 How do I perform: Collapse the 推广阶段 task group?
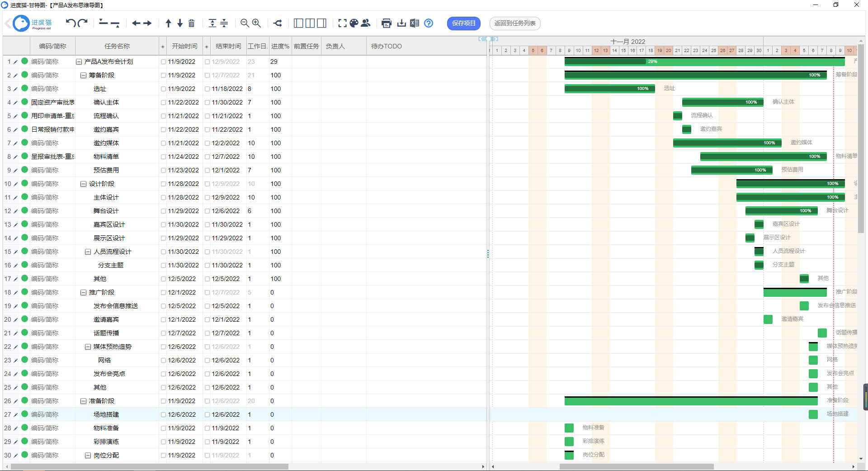tap(84, 293)
